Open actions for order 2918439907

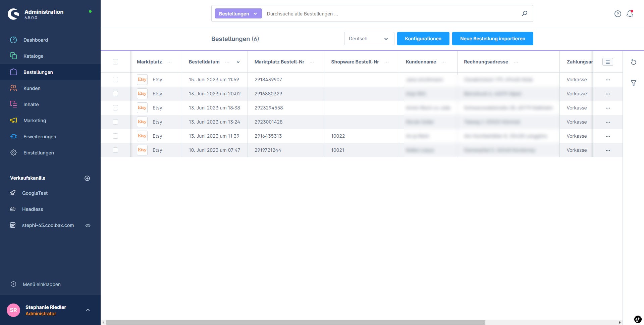coord(608,80)
